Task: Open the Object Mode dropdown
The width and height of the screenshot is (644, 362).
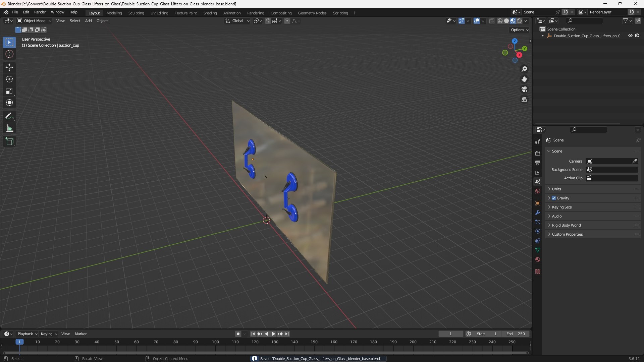Action: pos(34,21)
